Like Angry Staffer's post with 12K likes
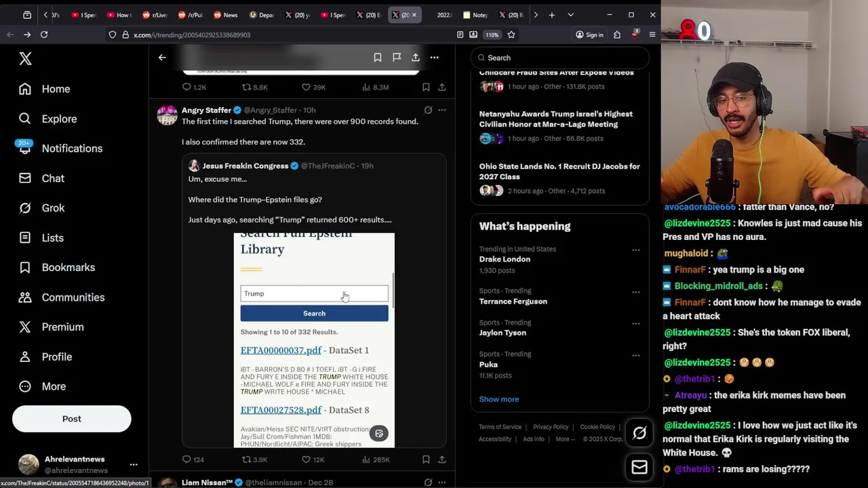Screen dimensions: 868x488 [313, 460]
